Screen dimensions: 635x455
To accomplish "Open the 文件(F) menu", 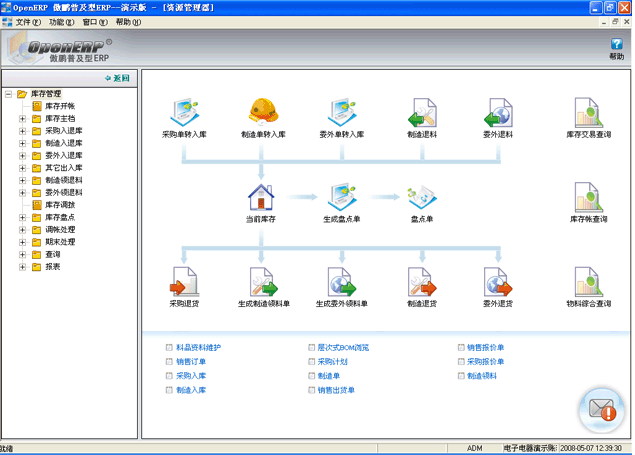I will [x=28, y=21].
